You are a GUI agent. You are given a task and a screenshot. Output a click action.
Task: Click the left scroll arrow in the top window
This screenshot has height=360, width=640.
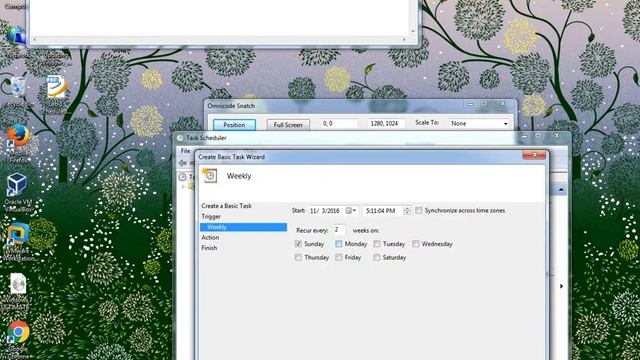point(34,39)
